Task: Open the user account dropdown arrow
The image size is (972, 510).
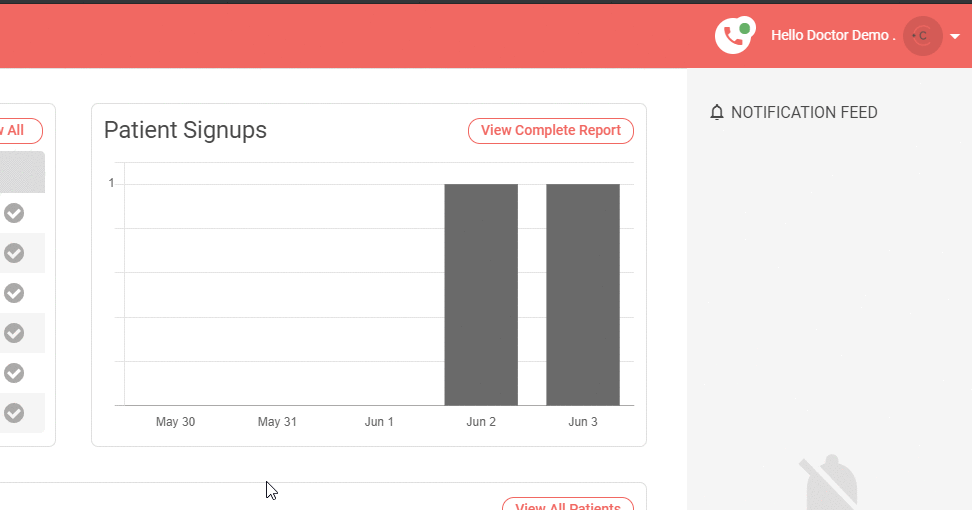Action: point(955,36)
